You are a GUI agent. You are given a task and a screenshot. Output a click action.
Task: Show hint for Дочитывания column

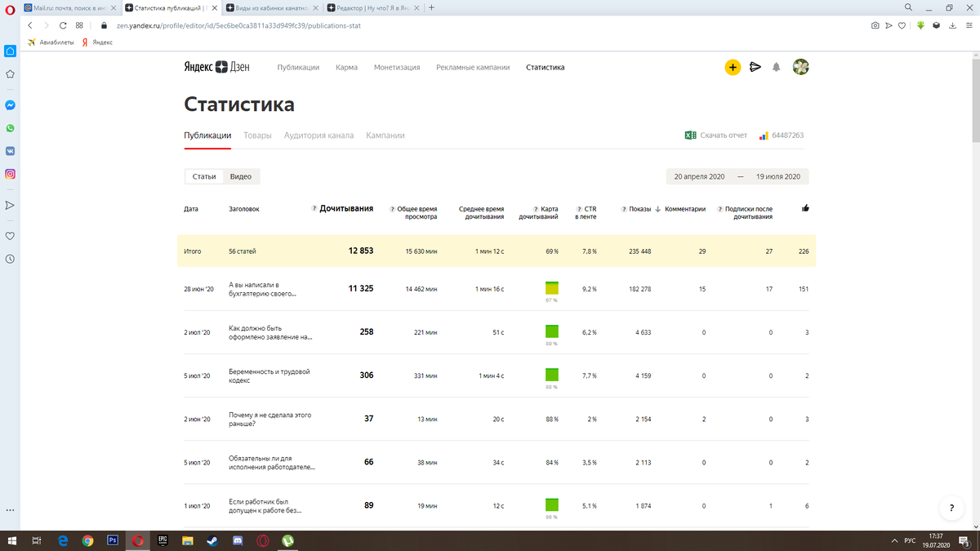coord(314,209)
